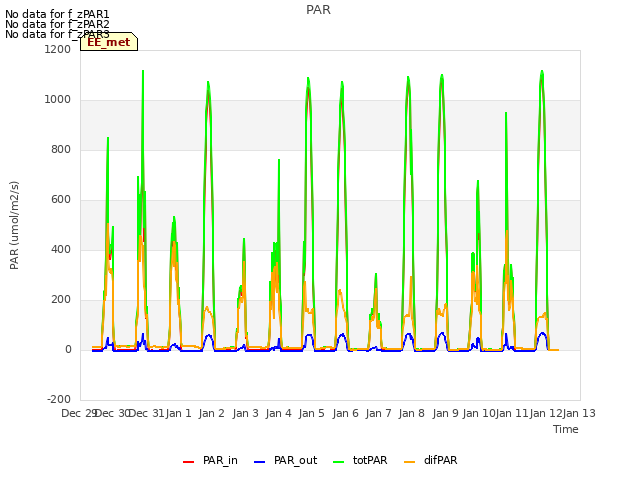Click the EE_met annotation box

[109, 42]
